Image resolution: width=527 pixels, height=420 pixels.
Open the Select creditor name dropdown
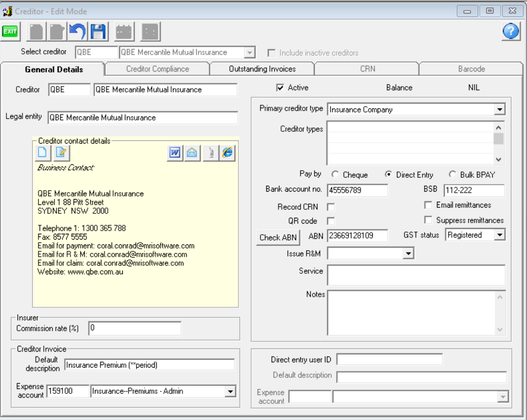[x=250, y=53]
